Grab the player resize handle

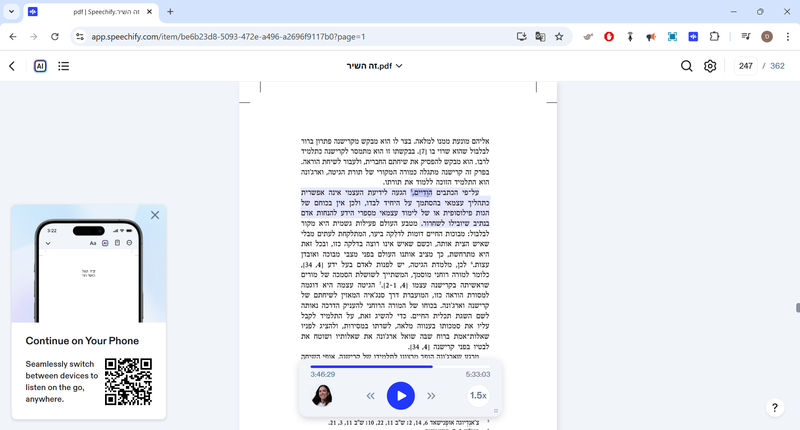[x=495, y=411]
